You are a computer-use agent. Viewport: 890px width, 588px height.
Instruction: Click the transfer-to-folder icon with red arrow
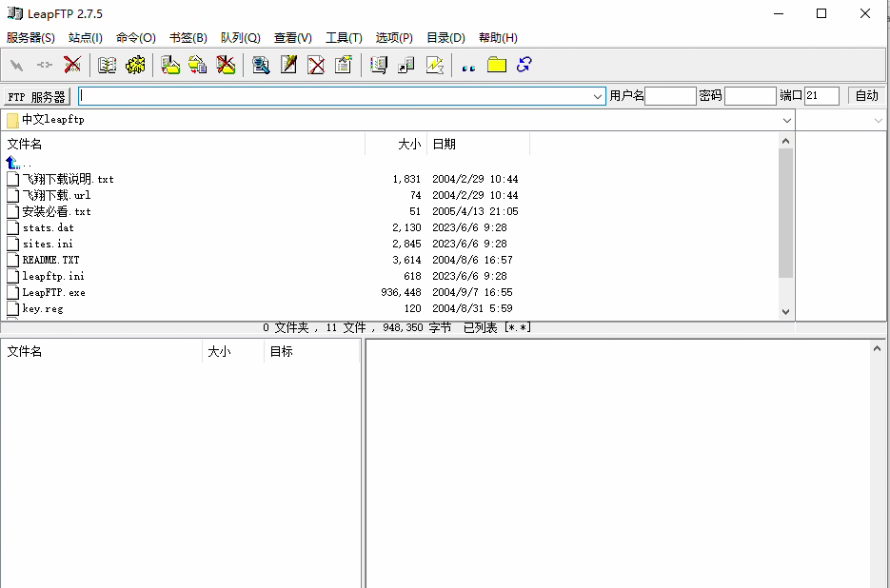(169, 66)
